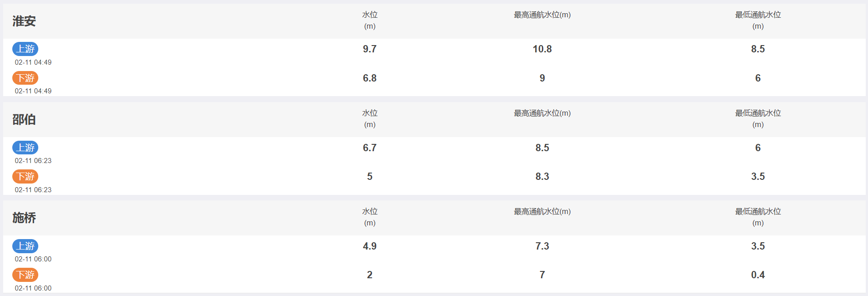Image resolution: width=868 pixels, height=296 pixels.
Task: Click 淮安 upstream minimum level 8.5
Action: pyautogui.click(x=758, y=49)
